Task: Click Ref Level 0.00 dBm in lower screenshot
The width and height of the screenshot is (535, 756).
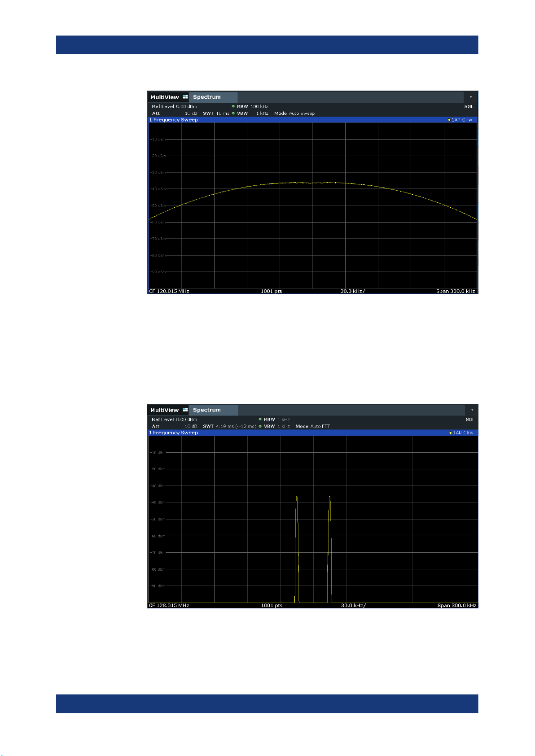Action: coord(174,420)
